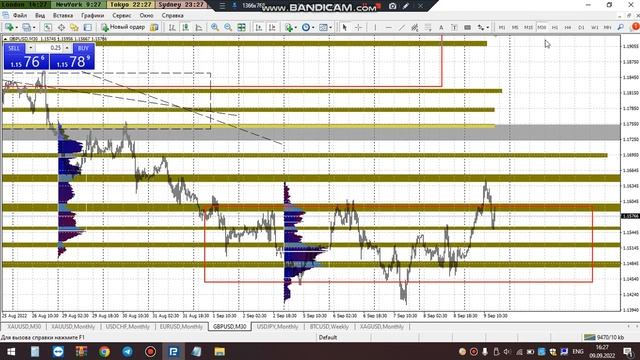Viewport: 640px width, 360px height.
Task: Zoom out on the chart
Action: point(228,27)
